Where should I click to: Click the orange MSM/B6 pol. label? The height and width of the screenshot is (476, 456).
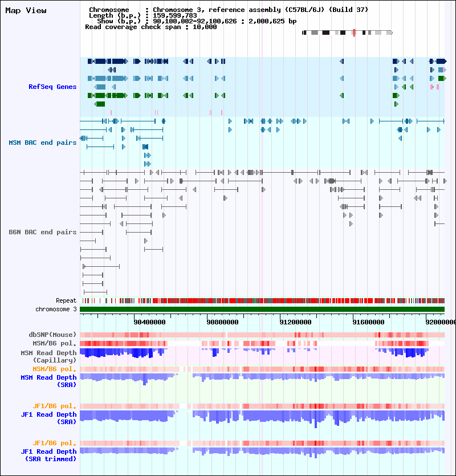point(55,369)
